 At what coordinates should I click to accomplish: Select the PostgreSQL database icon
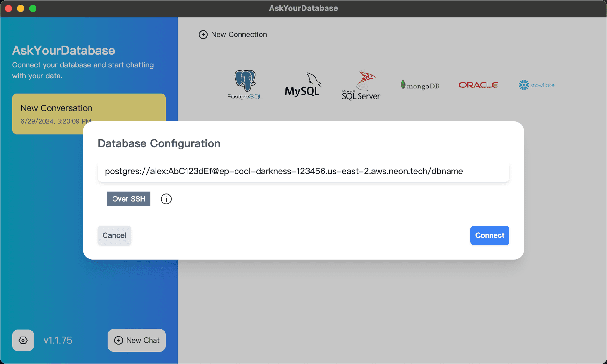245,84
